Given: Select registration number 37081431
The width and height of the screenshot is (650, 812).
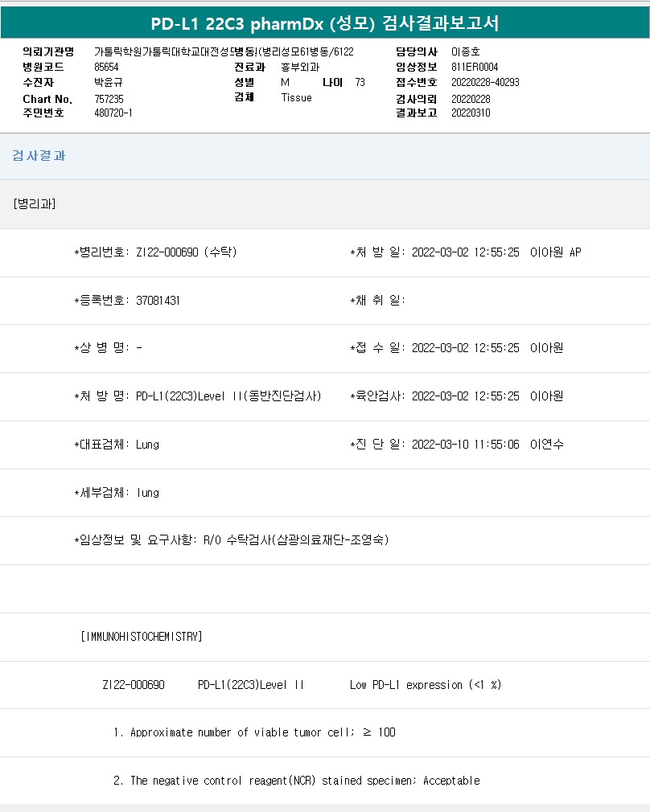Looking at the screenshot, I should click(x=158, y=301).
